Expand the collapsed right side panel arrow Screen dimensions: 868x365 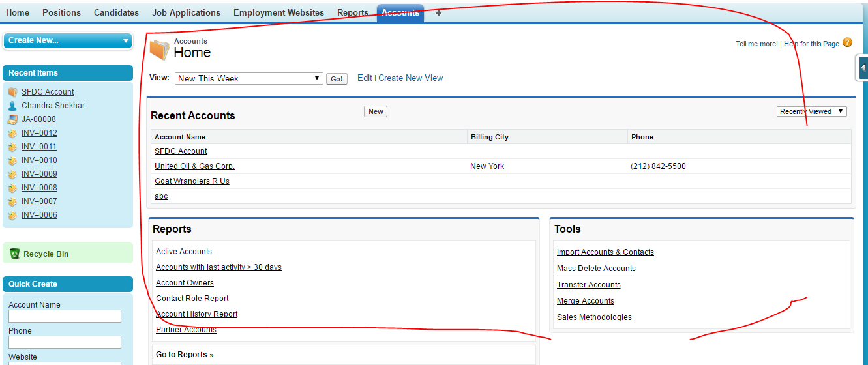[863, 68]
